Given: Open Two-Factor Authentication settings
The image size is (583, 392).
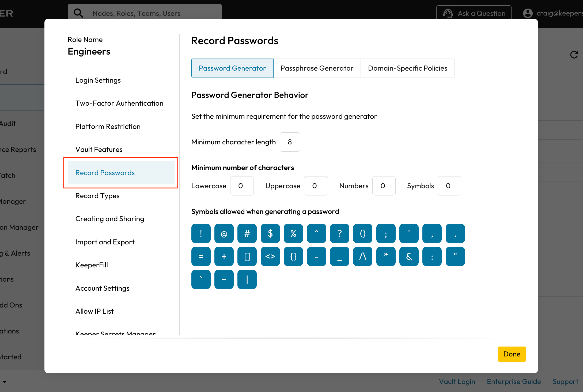Looking at the screenshot, I should coord(119,103).
